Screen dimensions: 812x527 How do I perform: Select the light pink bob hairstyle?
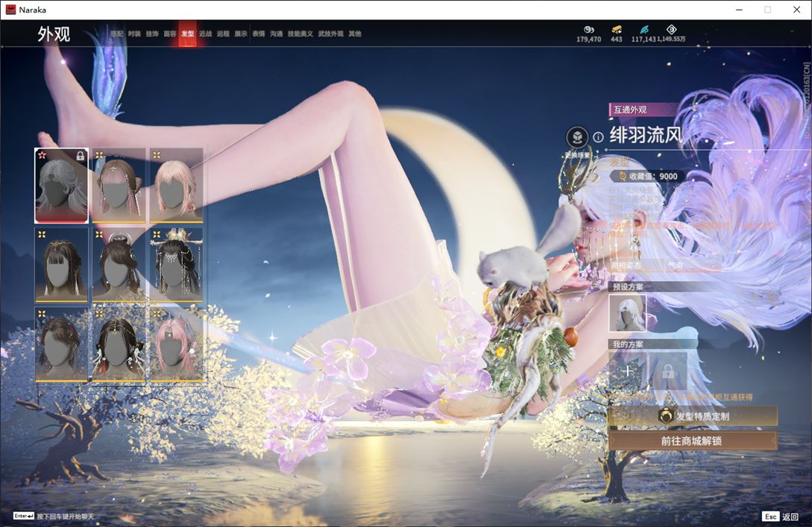pos(176,186)
